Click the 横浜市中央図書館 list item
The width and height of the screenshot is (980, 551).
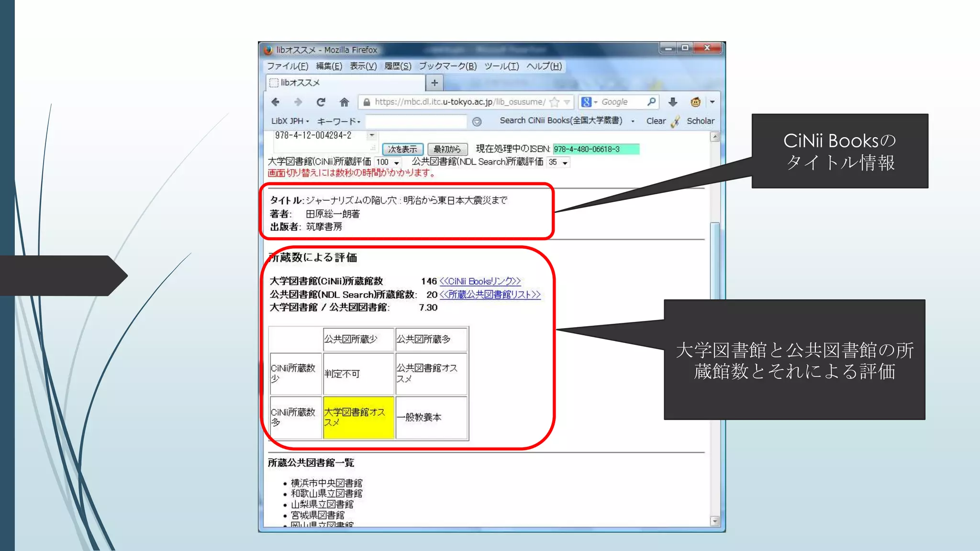pyautogui.click(x=326, y=483)
